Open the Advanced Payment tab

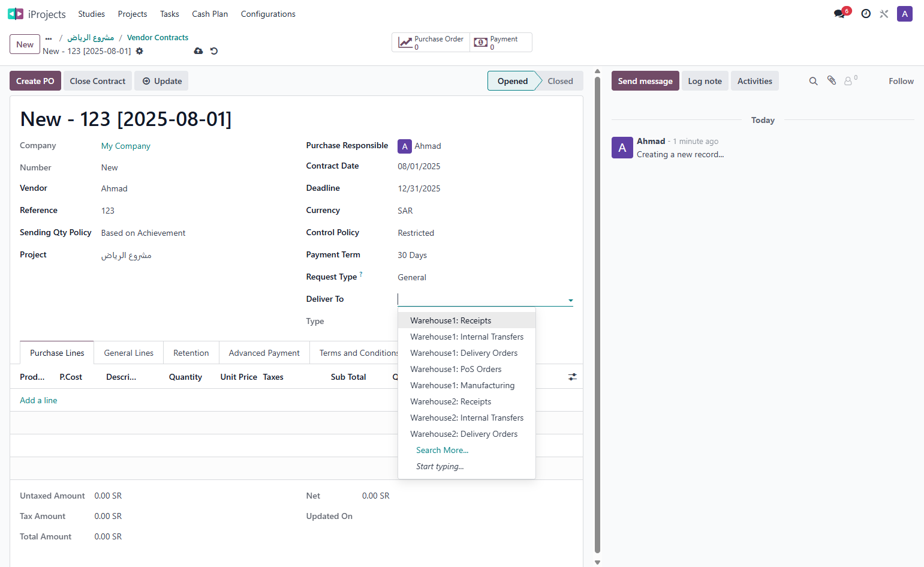[x=264, y=353]
